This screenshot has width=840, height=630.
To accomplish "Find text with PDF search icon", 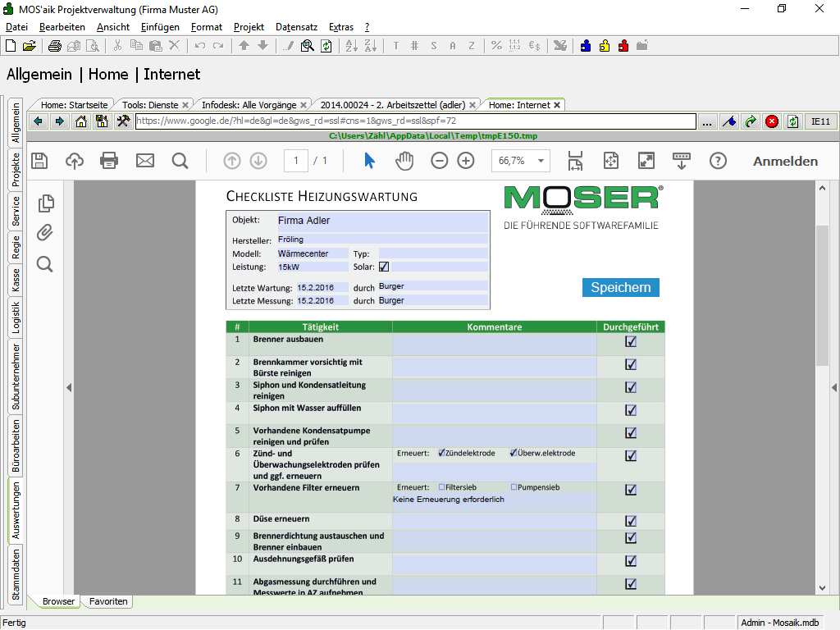I will coord(180,161).
